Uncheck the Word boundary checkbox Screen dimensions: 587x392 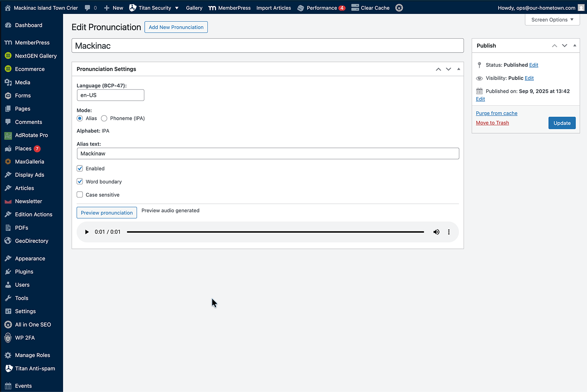click(x=80, y=181)
